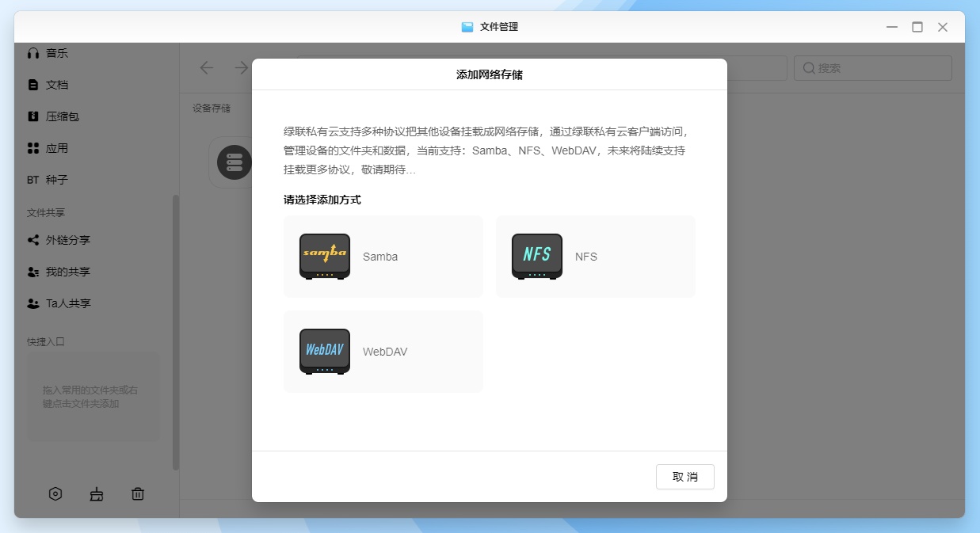Open external link sharing
This screenshot has width=980, height=533.
pyautogui.click(x=67, y=240)
